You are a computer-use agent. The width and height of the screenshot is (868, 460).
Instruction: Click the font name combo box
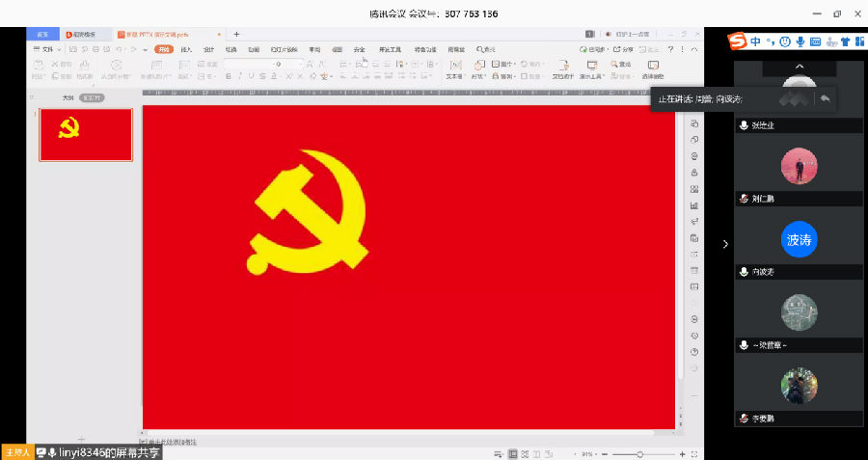pos(248,65)
